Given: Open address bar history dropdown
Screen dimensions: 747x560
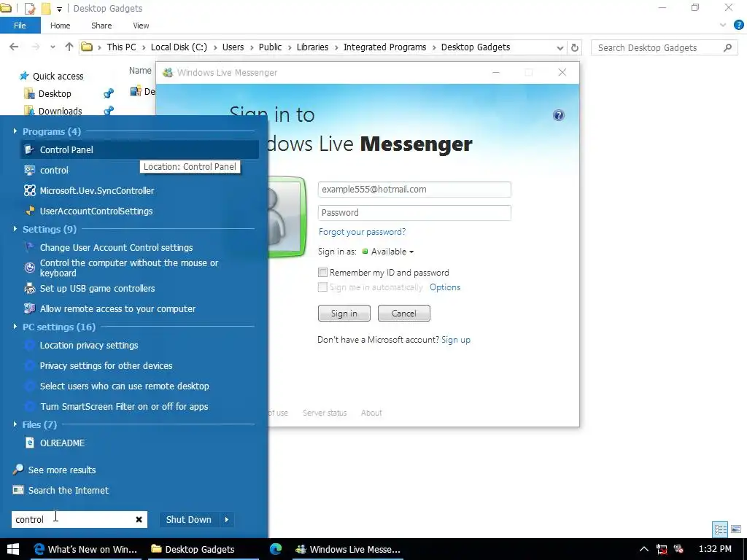Looking at the screenshot, I should [560, 47].
